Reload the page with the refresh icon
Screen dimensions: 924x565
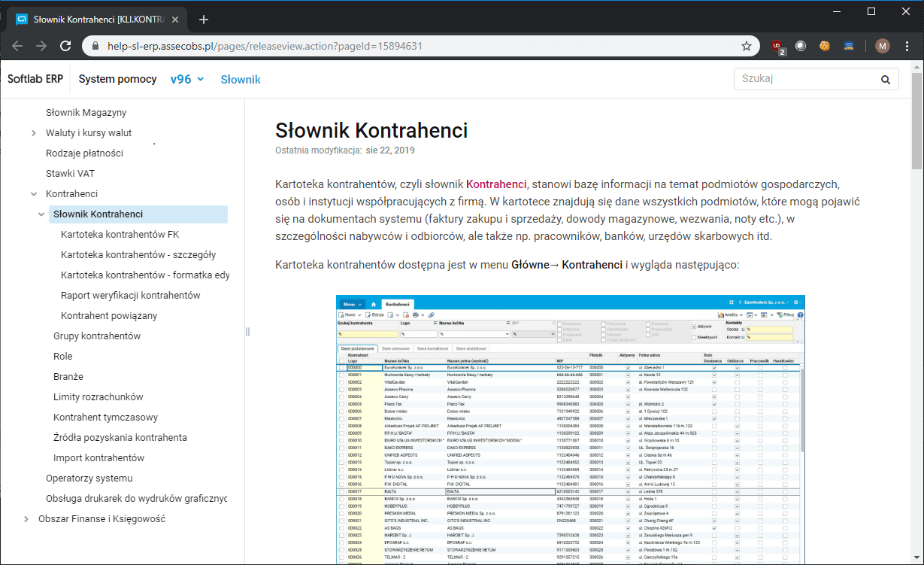pos(65,46)
